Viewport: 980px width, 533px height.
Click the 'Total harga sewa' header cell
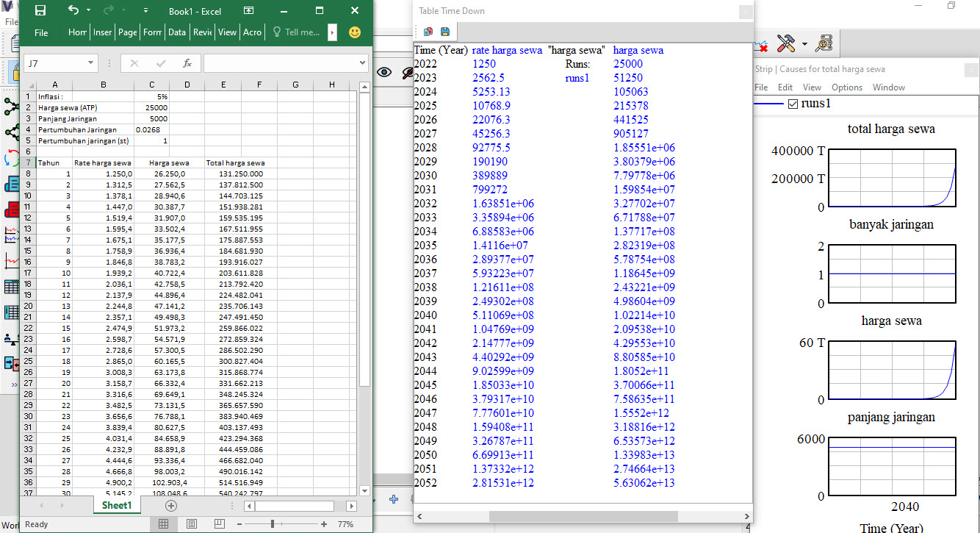[x=235, y=162]
